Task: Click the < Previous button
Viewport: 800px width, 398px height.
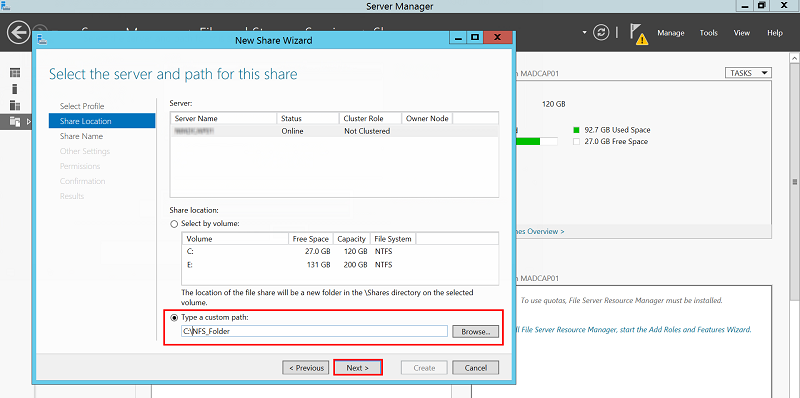Action: [x=306, y=368]
